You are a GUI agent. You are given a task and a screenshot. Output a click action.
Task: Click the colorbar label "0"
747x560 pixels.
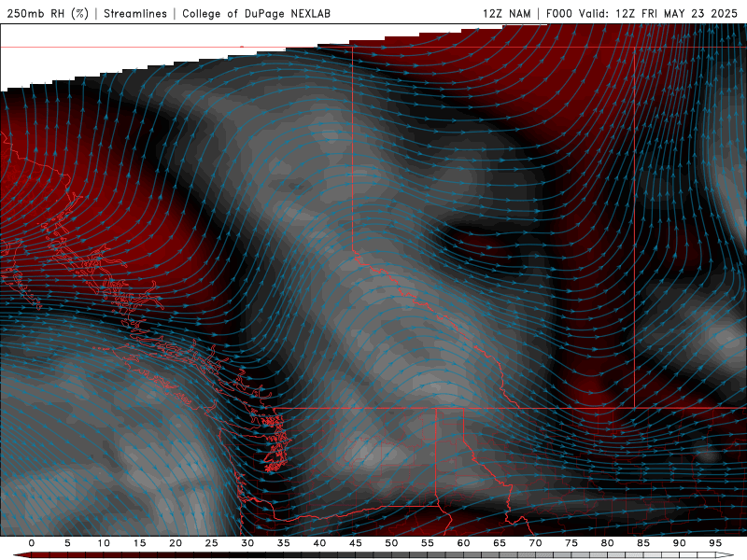[x=32, y=543]
